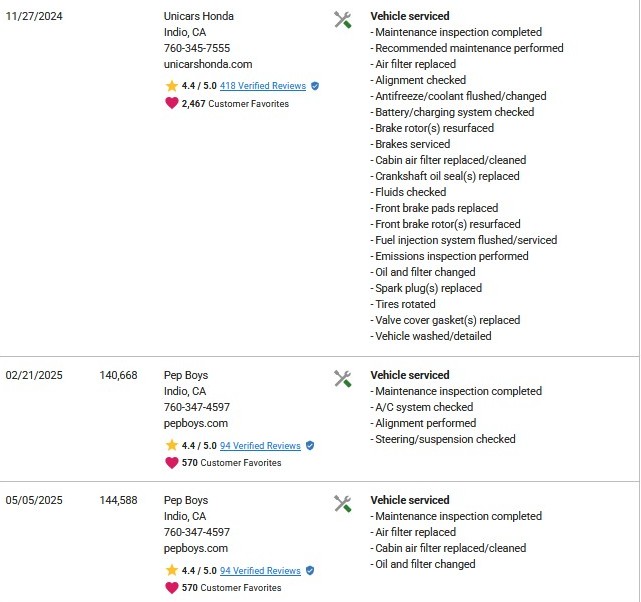Click the verified shield in 02/21/2025 Pep Boys entry

pos(310,445)
